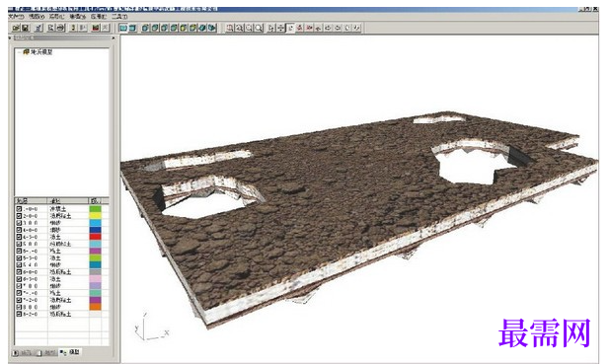Viewport: 609px width, 364px height.
Task: Toggle the checkbox for layer 4-3-0
Action: [19, 237]
